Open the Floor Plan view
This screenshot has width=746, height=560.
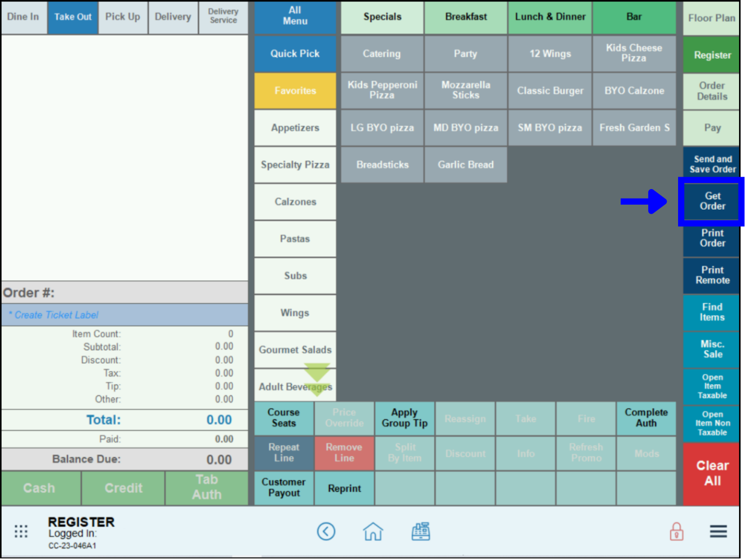712,18
